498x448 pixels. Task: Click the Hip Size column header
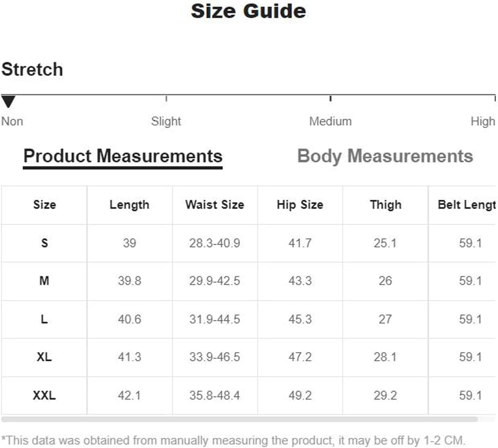pyautogui.click(x=300, y=205)
